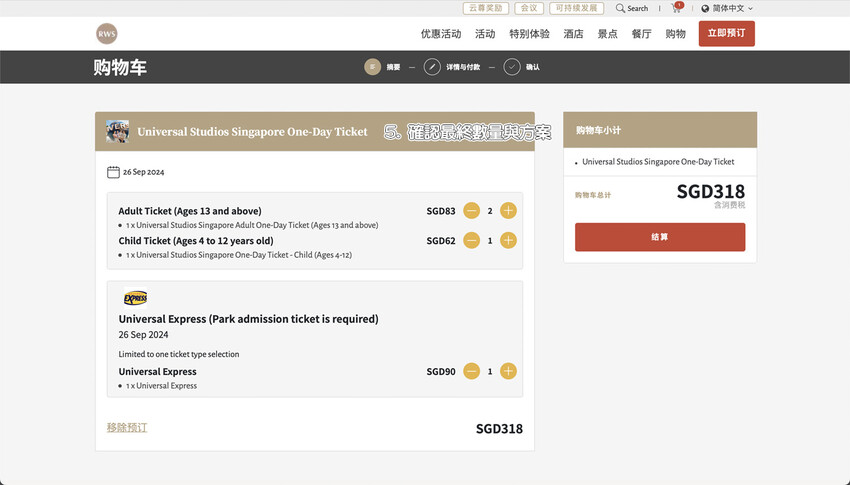The height and width of the screenshot is (485, 850).
Task: Click the calendar icon beside 26 Sep 2024
Action: pyautogui.click(x=113, y=172)
